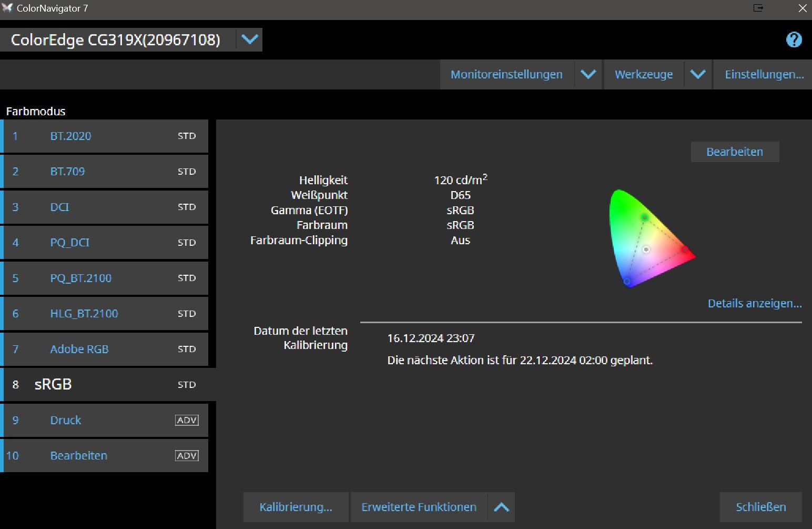Click the green primary point in gamut diagram

[x=645, y=217]
